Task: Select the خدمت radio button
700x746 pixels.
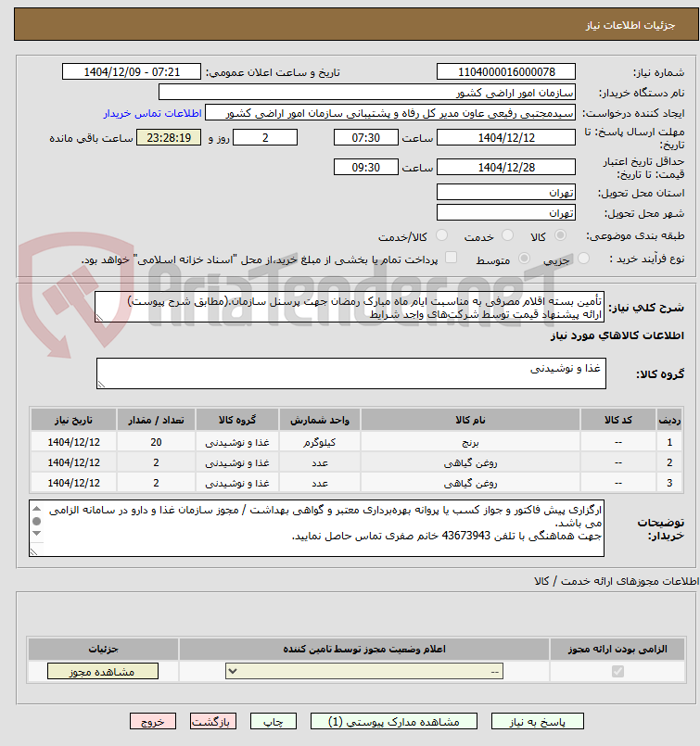Action: [508, 235]
